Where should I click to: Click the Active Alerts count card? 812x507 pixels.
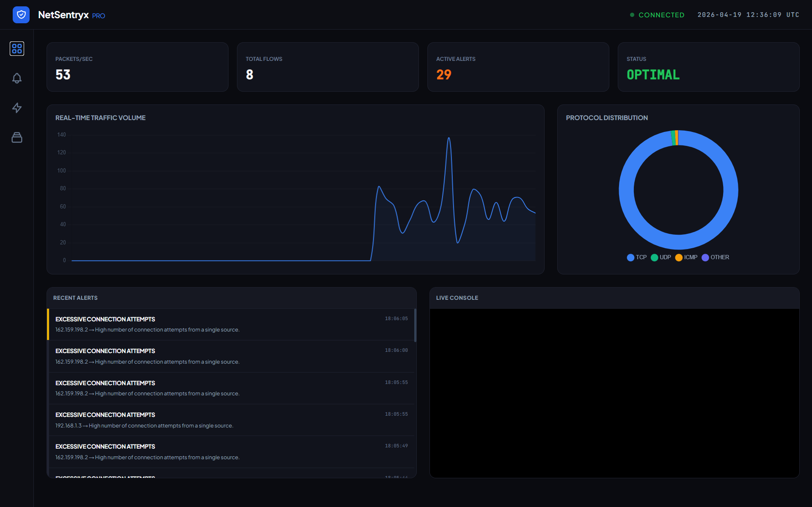point(518,67)
